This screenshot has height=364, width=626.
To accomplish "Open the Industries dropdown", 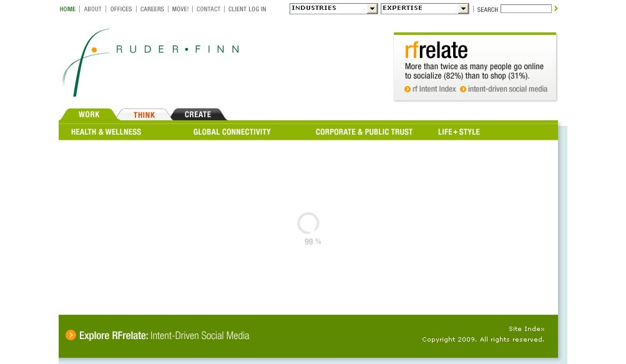I will coord(333,8).
